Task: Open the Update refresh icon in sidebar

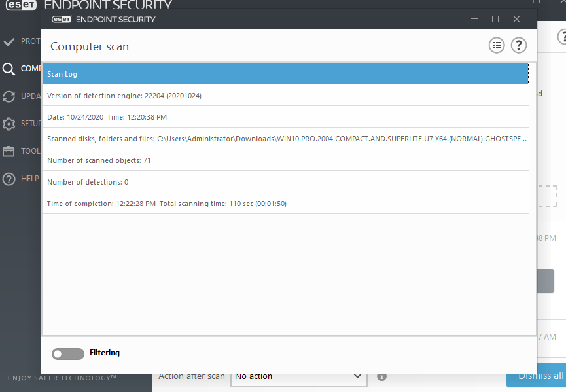Action: 9,96
